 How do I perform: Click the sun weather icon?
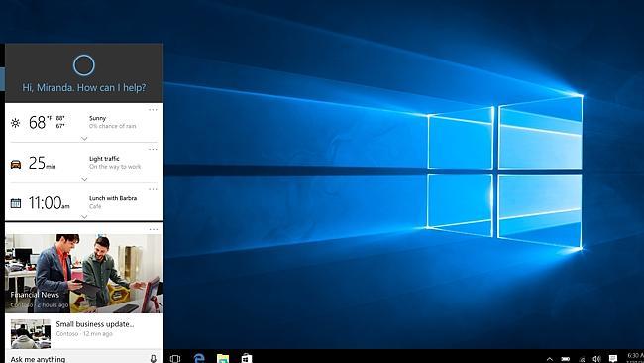coord(15,123)
